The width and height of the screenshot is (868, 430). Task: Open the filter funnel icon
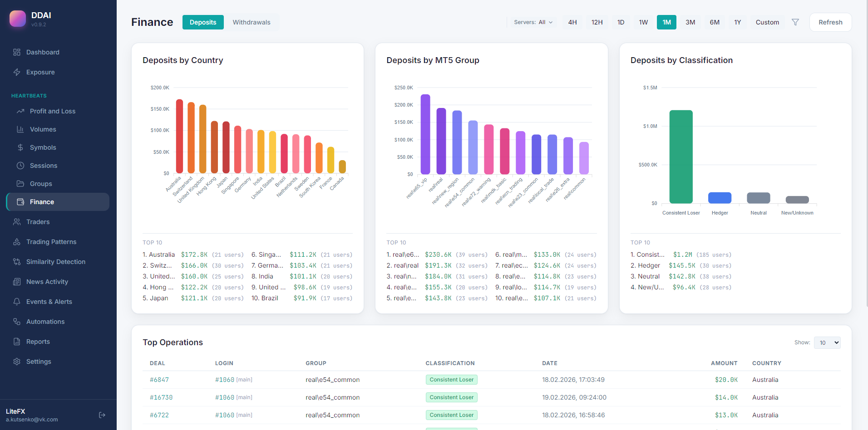(x=795, y=22)
